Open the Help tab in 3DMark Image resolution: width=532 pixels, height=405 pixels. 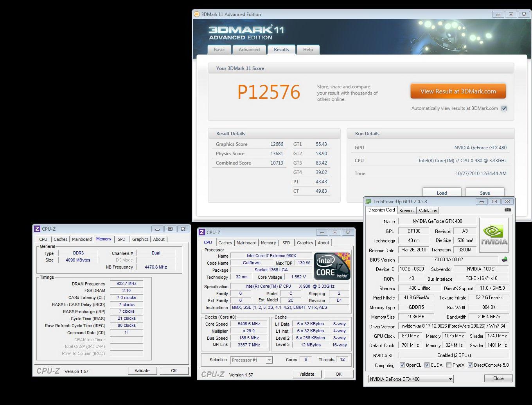tap(308, 50)
